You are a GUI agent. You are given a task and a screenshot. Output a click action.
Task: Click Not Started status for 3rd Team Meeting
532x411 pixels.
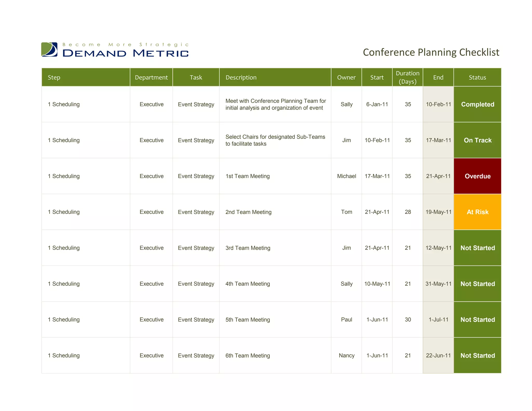coord(477,248)
